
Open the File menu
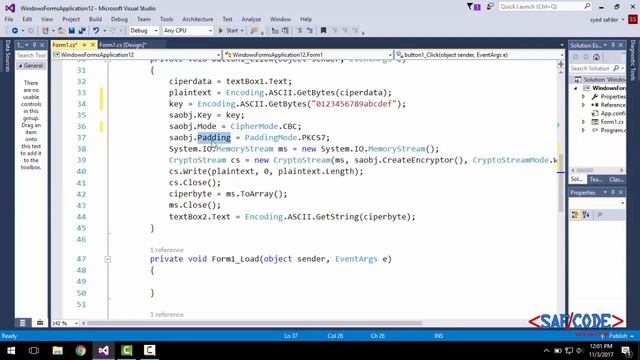9,19
